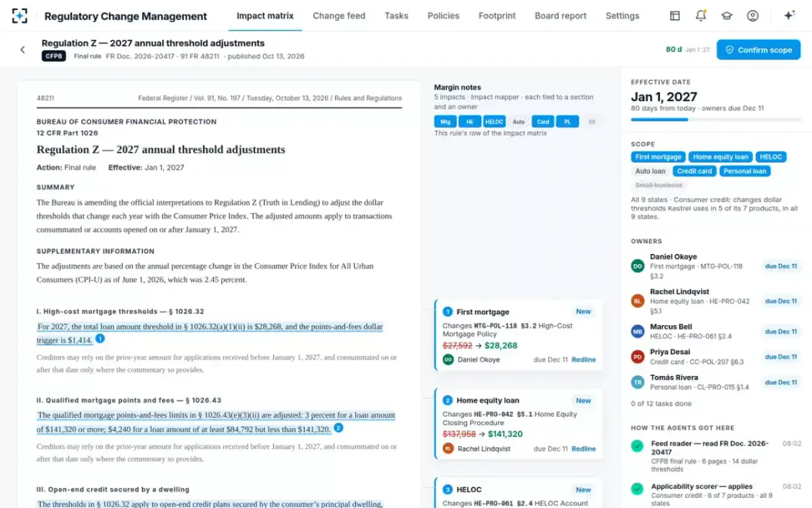Click Daniel Okoye avatar in First mortgage card
Viewport: 812px width, 508px height.
[448, 360]
